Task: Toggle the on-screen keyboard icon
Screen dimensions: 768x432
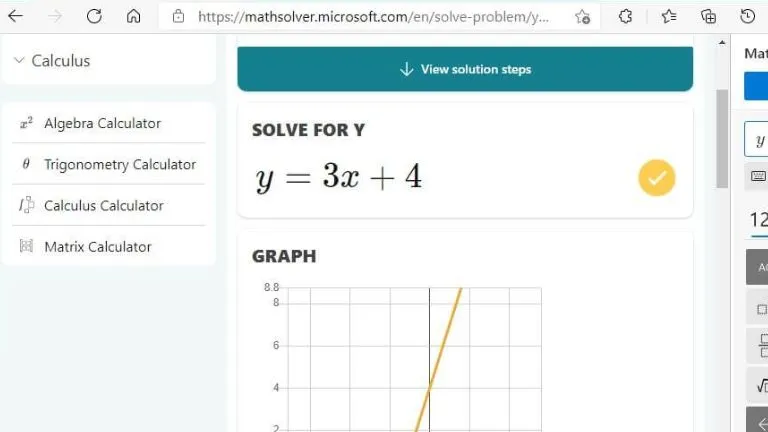Action: (758, 176)
